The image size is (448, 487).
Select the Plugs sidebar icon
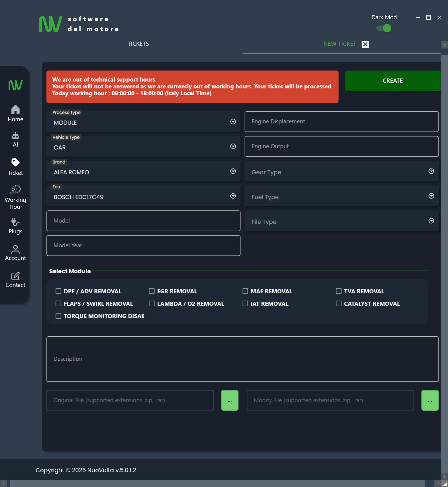pos(15,226)
